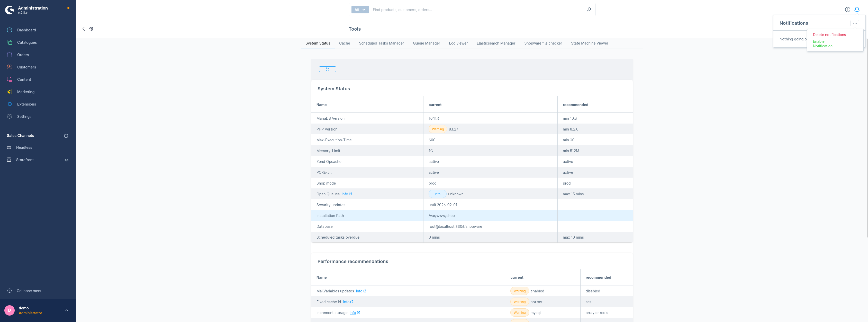Click the Marketing megaphone icon
Viewport: 868px width, 322px height.
point(10,92)
